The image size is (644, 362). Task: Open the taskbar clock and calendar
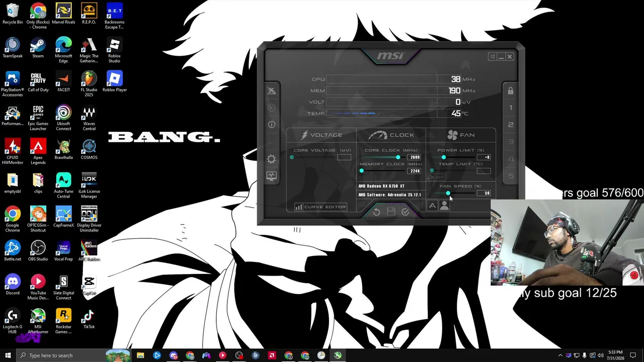point(615,355)
